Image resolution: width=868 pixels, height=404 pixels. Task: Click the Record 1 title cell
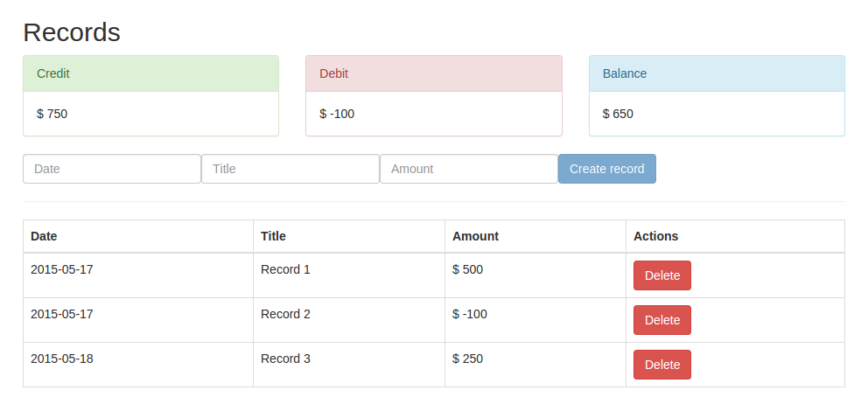[x=285, y=269]
